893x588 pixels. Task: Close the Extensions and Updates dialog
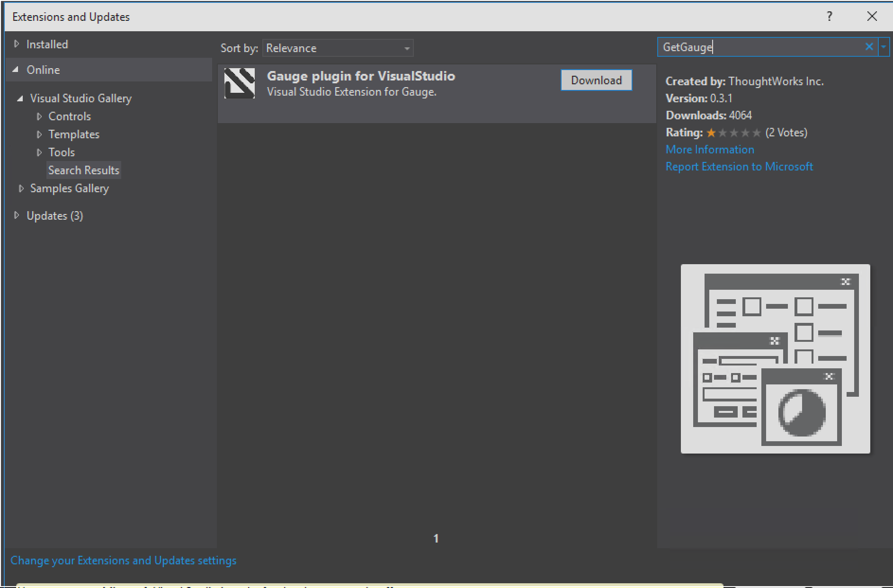[x=872, y=17]
